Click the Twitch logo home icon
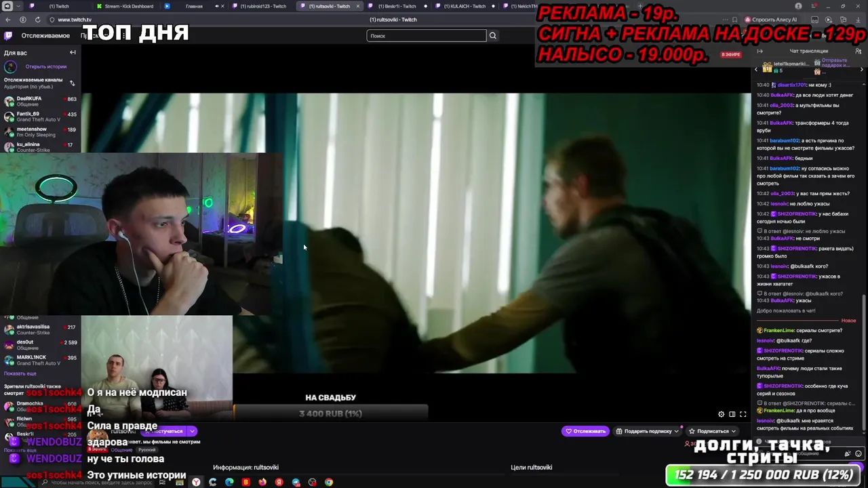The height and width of the screenshot is (488, 868). pyautogui.click(x=8, y=35)
